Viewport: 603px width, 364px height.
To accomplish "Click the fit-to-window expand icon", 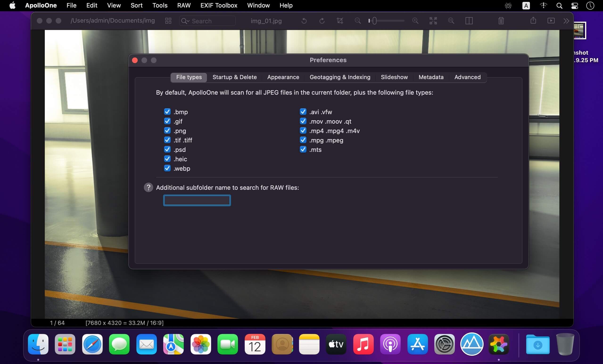I will 433,21.
